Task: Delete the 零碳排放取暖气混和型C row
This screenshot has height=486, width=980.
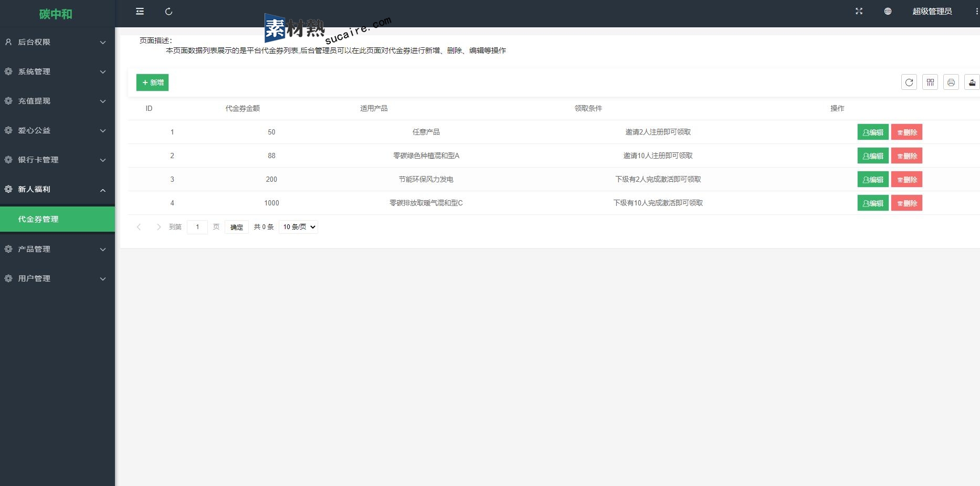Action: 907,203
